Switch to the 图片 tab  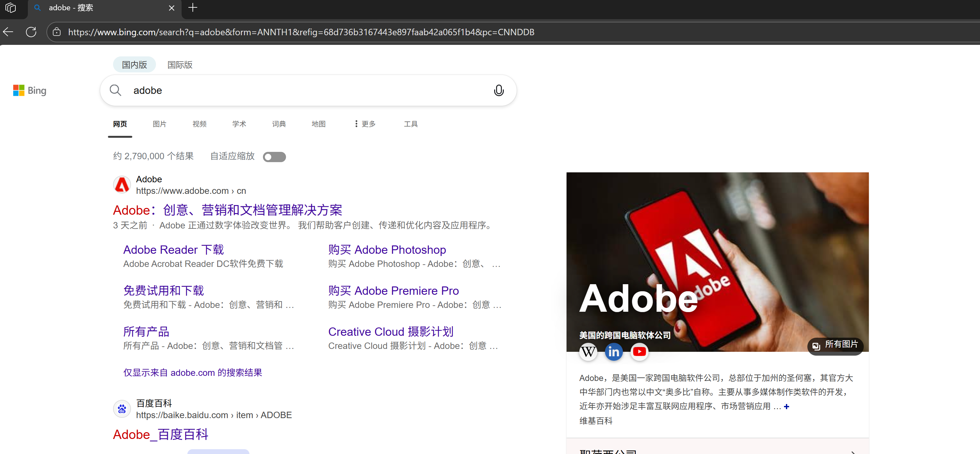click(x=159, y=124)
